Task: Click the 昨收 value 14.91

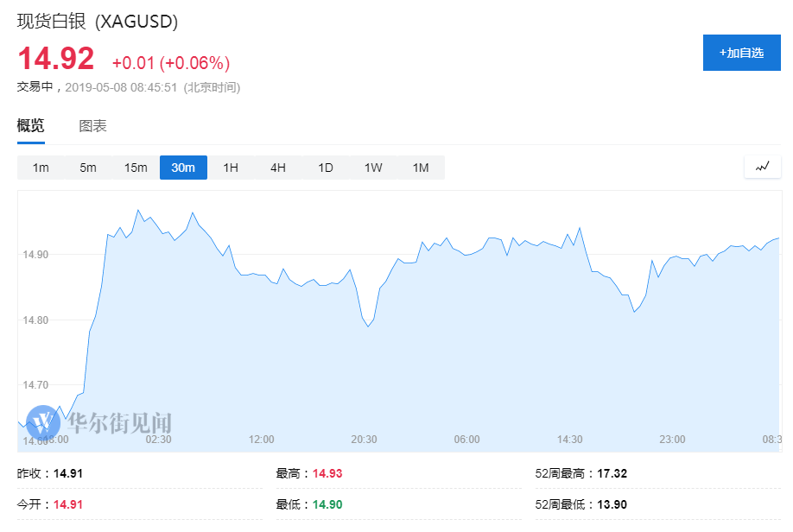Action: tap(67, 473)
